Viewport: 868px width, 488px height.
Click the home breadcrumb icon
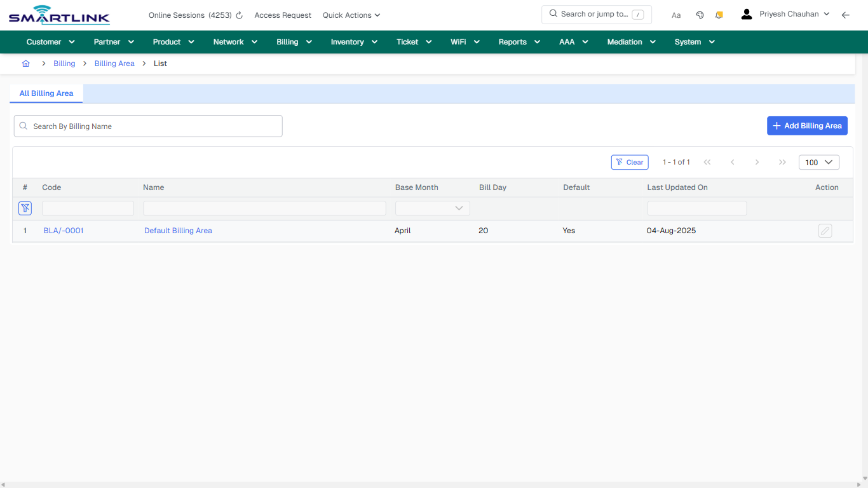[x=25, y=64]
